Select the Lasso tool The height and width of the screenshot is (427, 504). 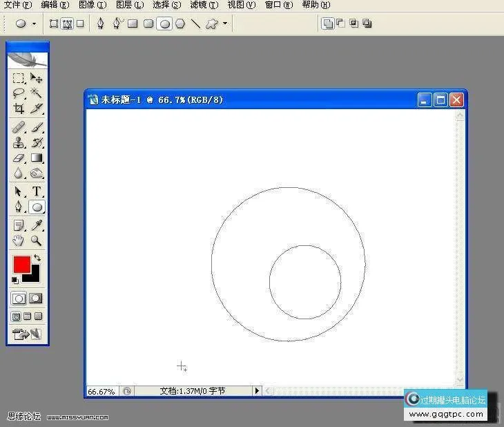coord(19,93)
